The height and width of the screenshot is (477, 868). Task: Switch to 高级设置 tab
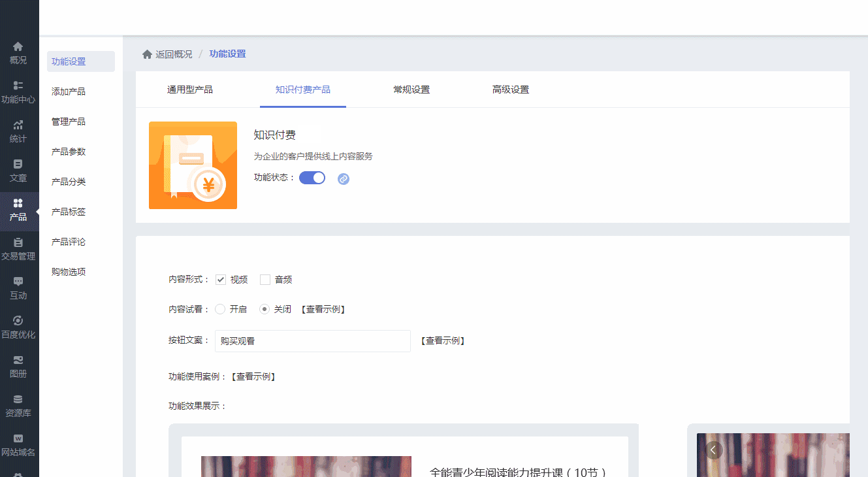click(x=511, y=90)
